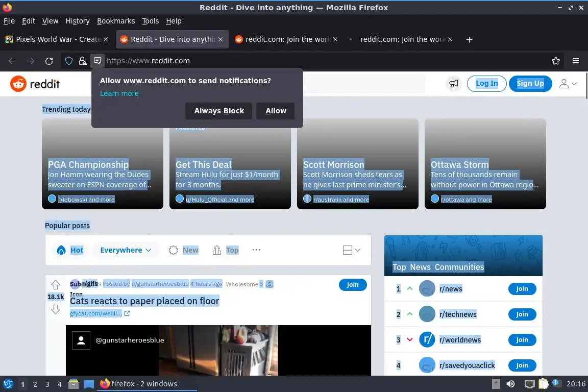Open the Everywhere location dropdown
588x392 pixels.
click(x=126, y=250)
